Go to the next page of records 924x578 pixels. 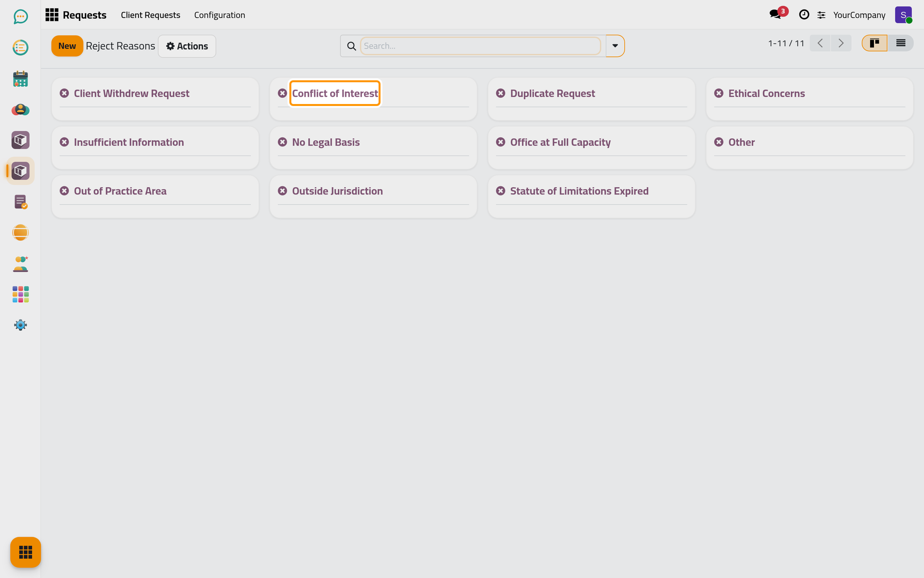coord(841,43)
